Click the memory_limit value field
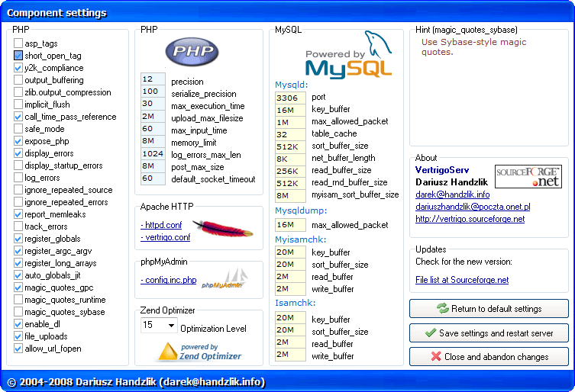 (x=153, y=142)
